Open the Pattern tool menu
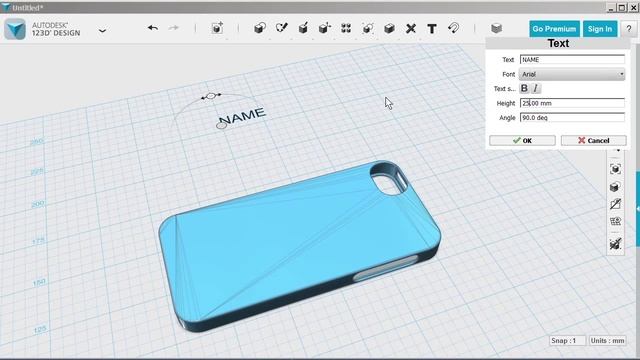640x360 pixels. 346,28
